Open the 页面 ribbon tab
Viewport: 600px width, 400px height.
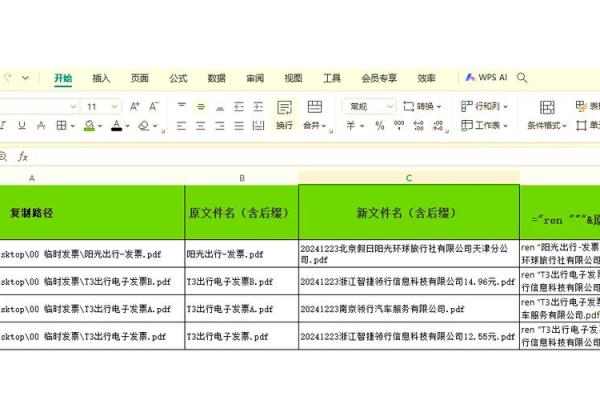[x=140, y=78]
